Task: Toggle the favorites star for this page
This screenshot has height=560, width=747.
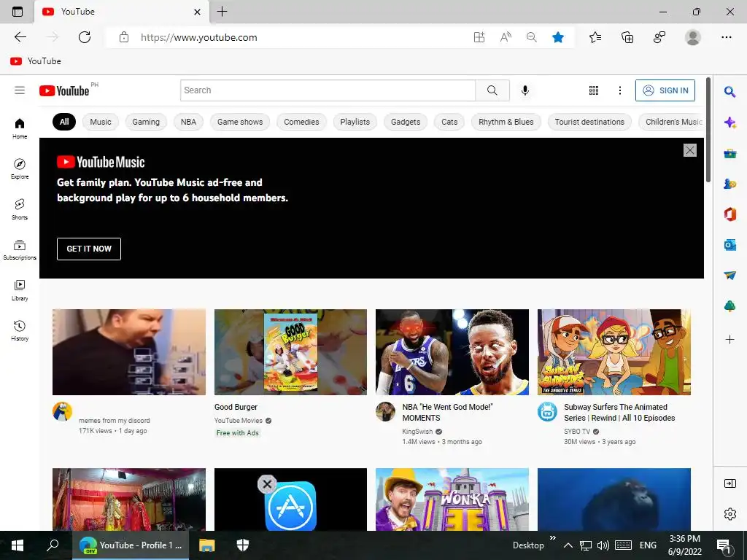Action: [x=558, y=37]
